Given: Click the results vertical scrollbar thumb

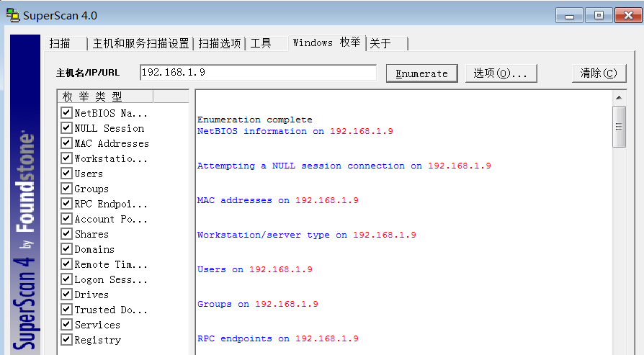Looking at the screenshot, I should point(619,127).
